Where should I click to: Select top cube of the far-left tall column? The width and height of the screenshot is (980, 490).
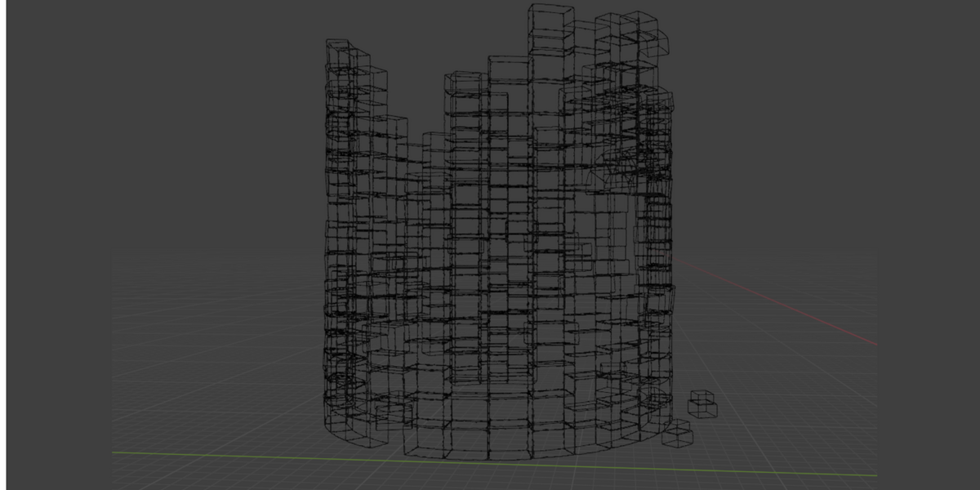coord(337,52)
